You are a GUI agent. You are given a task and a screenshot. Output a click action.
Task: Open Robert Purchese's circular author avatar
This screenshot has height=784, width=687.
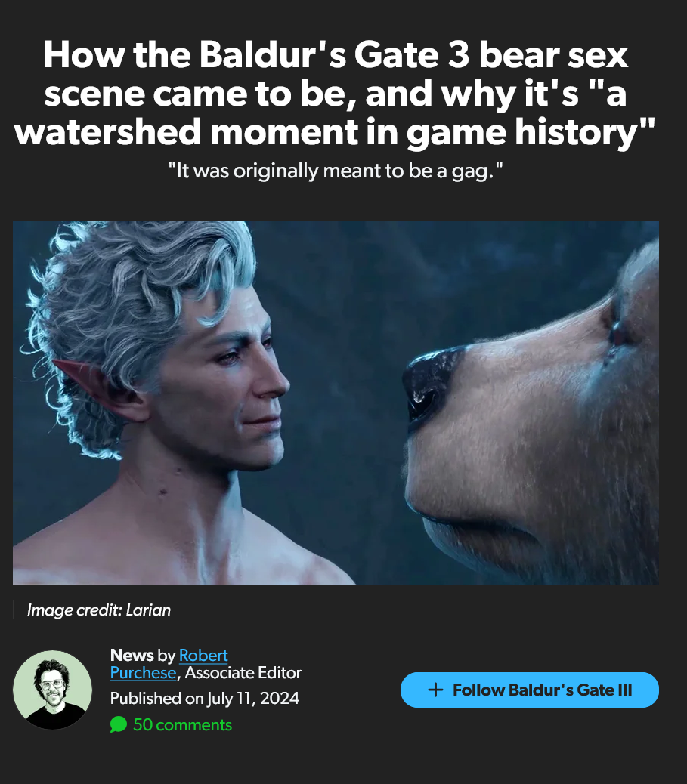(x=53, y=690)
